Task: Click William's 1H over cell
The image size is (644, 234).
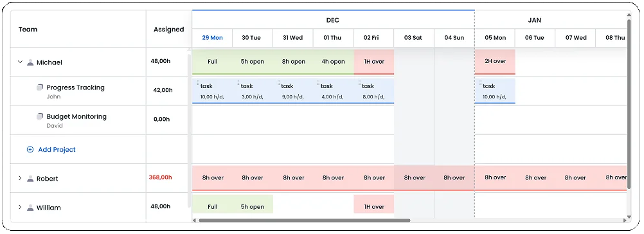Action: pos(374,204)
